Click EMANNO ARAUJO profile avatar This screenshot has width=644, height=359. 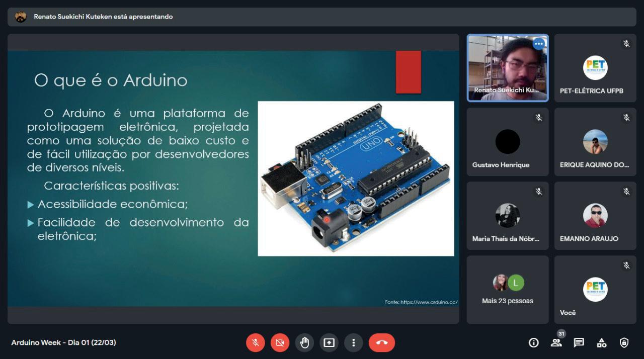point(595,216)
